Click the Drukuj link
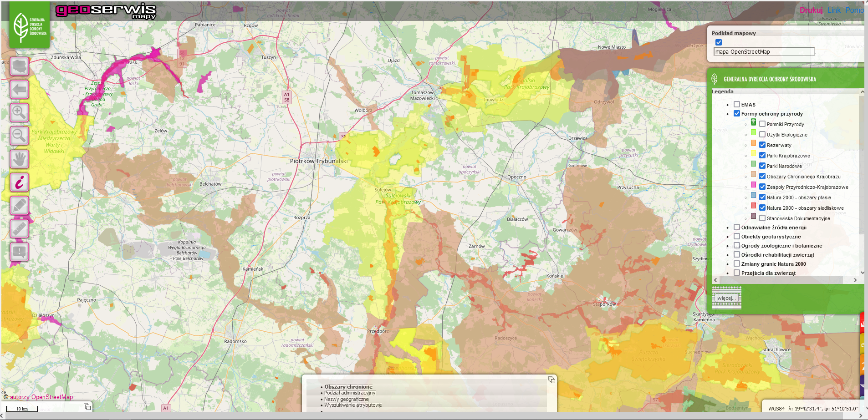The height and width of the screenshot is (420, 868). click(x=811, y=10)
